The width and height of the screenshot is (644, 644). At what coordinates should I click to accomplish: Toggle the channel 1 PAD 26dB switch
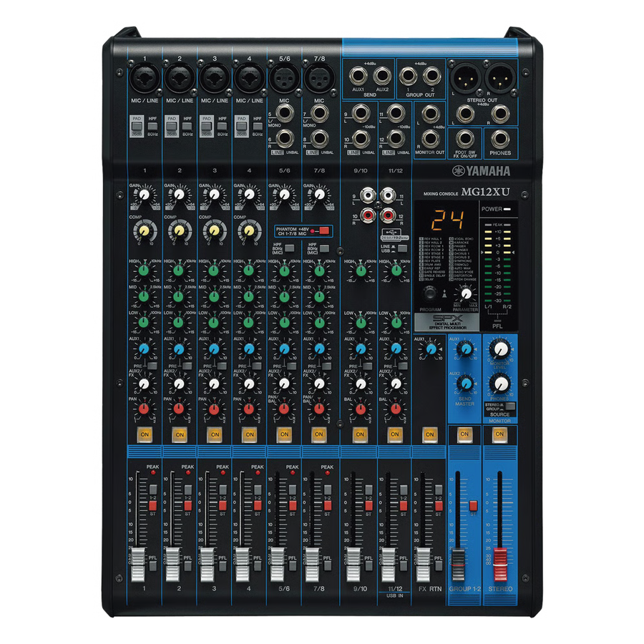(x=137, y=127)
